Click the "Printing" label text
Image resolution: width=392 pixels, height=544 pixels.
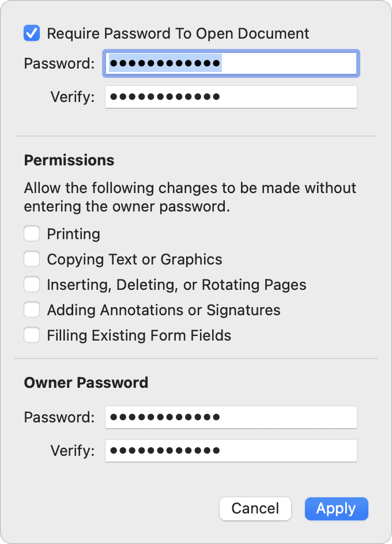coord(73,234)
